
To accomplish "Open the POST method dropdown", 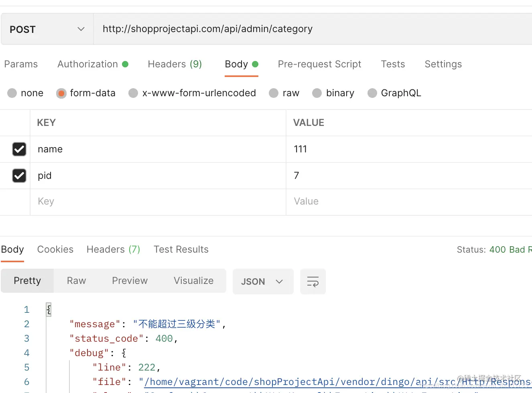I will tap(47, 29).
